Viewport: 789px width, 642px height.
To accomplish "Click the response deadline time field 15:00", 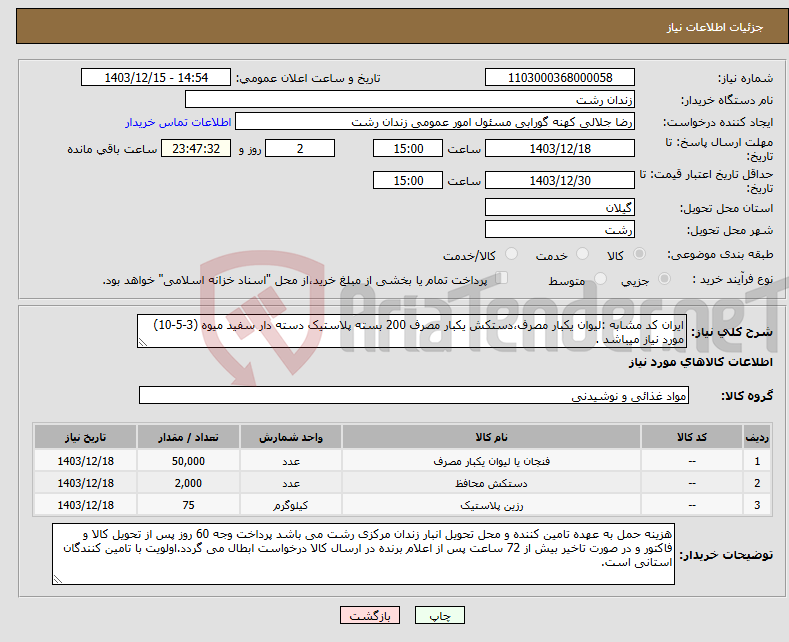I will click(x=408, y=148).
